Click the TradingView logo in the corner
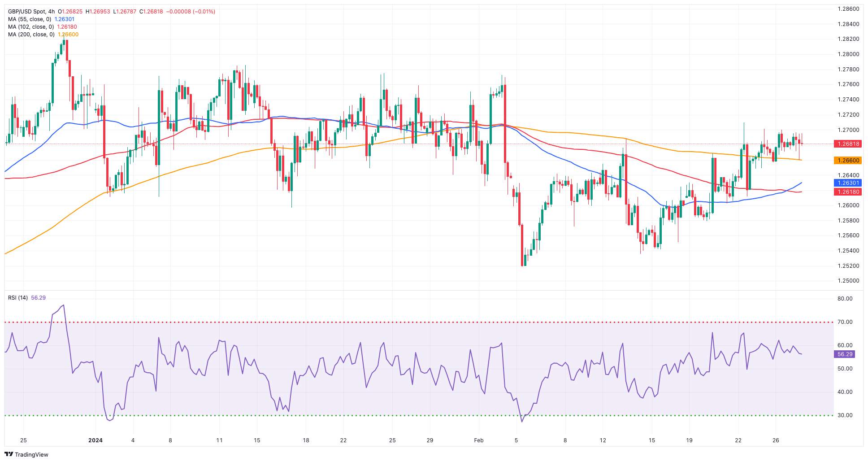 click(x=26, y=454)
